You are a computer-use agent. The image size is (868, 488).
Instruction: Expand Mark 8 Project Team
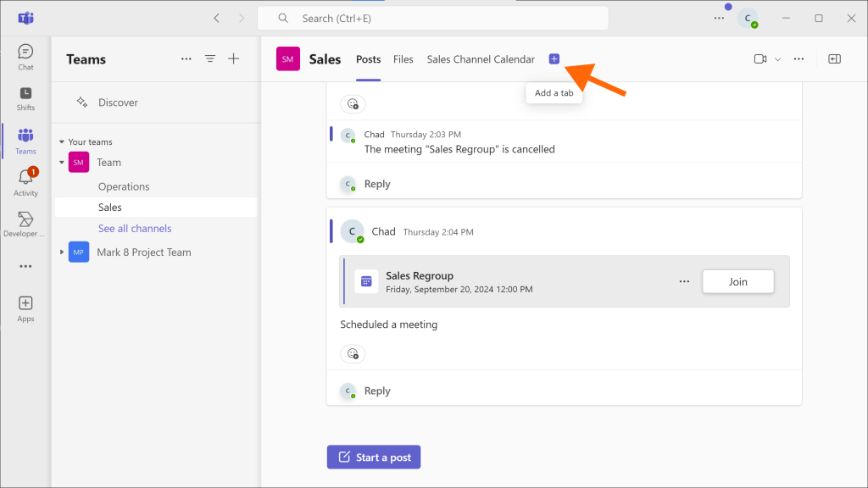pyautogui.click(x=61, y=252)
